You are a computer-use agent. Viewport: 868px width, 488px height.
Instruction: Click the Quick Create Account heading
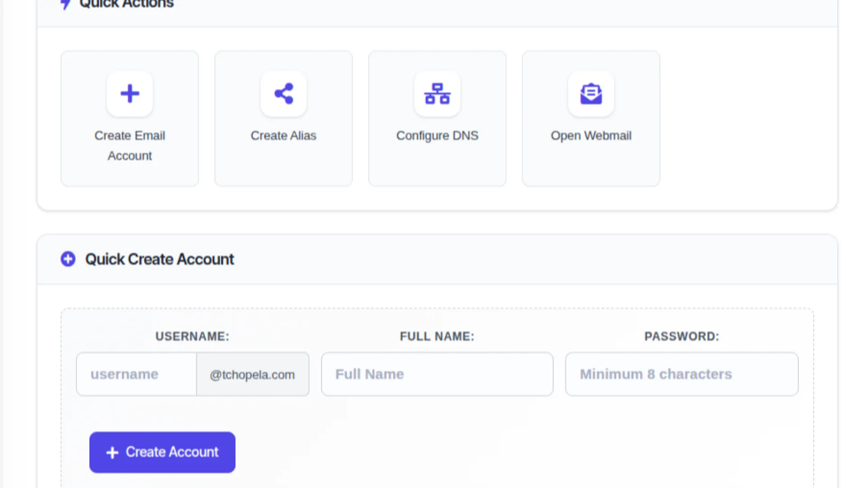(160, 259)
